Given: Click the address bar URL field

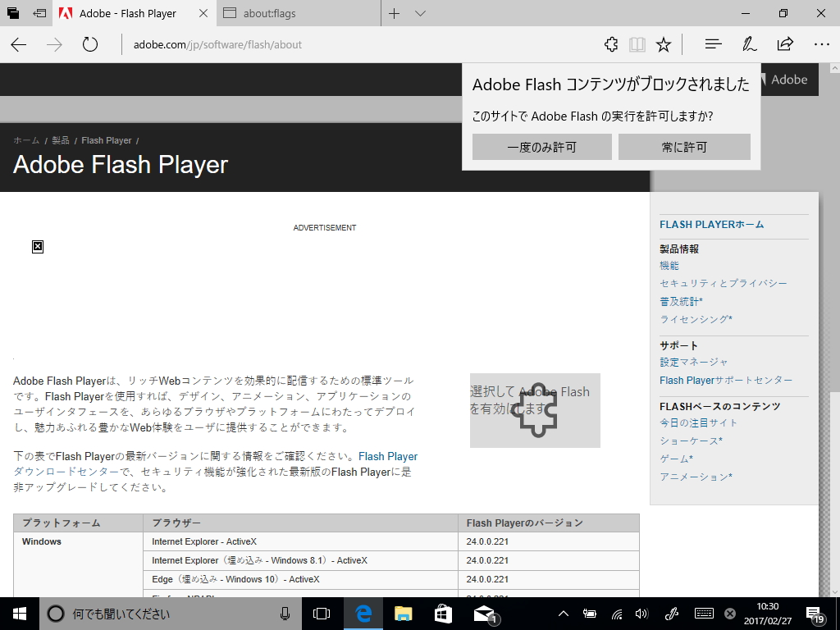Looking at the screenshot, I should [246, 44].
